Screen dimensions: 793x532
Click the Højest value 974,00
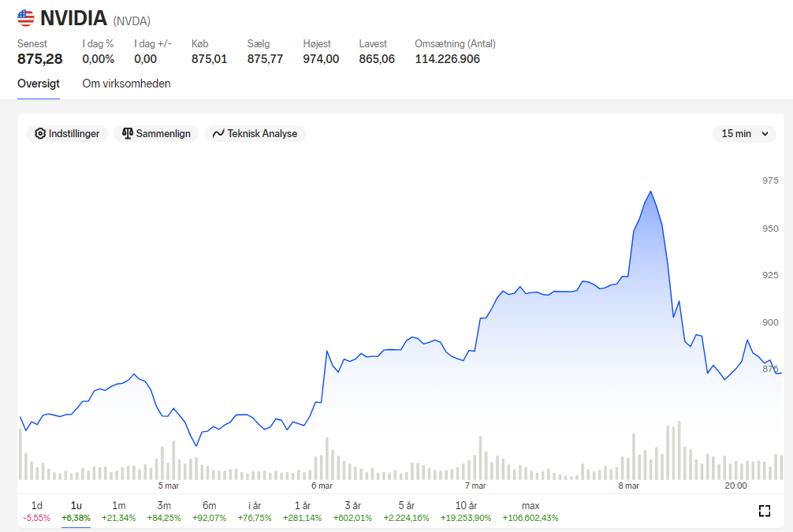[x=321, y=59]
